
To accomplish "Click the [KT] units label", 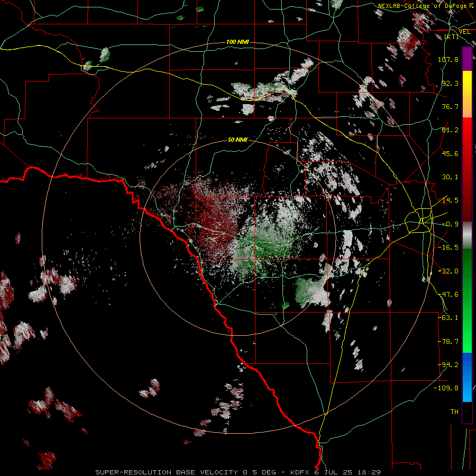I will pyautogui.click(x=452, y=36).
